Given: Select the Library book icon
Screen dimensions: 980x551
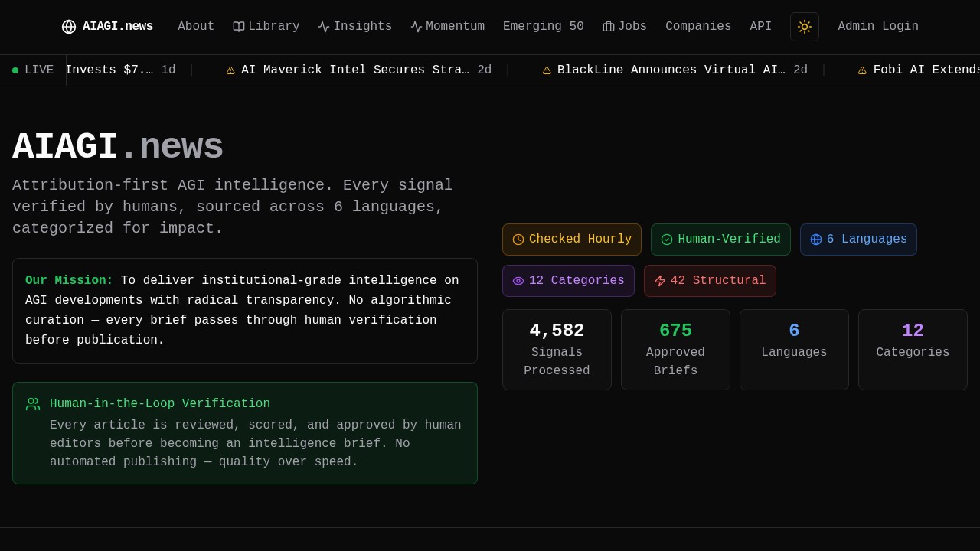Looking at the screenshot, I should click(239, 27).
